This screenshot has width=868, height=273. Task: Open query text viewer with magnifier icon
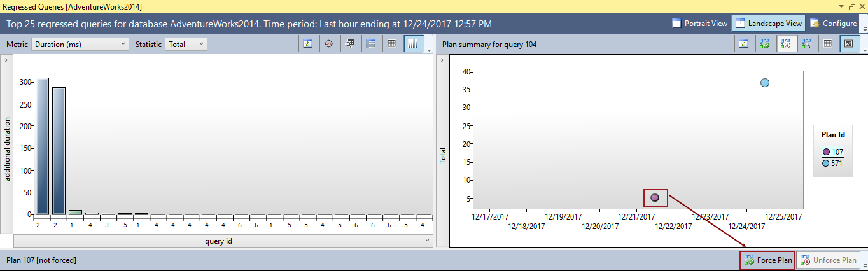coord(350,44)
